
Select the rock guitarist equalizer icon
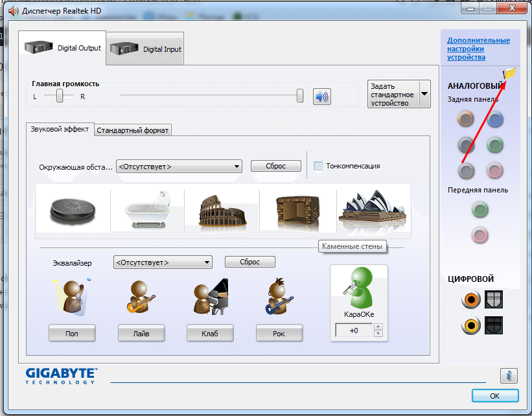coord(279,296)
